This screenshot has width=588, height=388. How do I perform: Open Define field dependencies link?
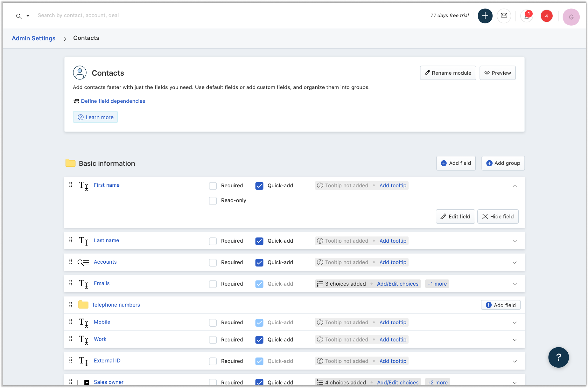point(113,101)
